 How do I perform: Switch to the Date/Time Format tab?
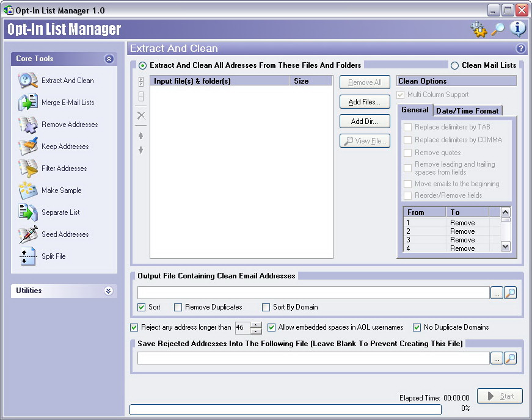point(467,111)
